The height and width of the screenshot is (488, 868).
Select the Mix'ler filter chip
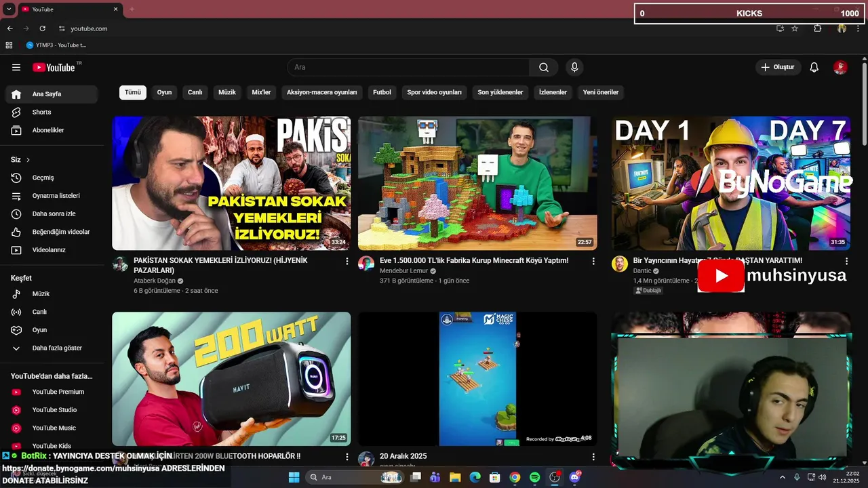261,92
